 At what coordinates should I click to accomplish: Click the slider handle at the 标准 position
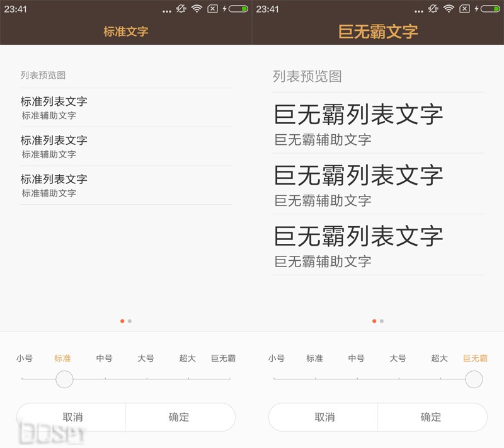click(64, 380)
